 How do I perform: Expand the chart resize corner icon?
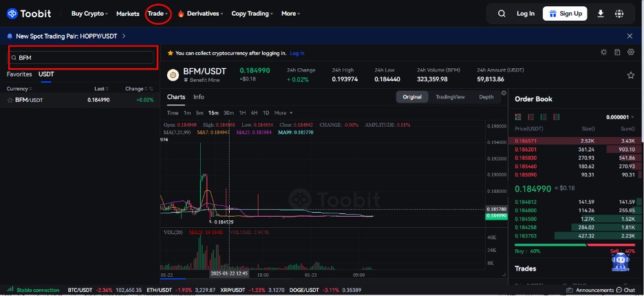(504, 274)
